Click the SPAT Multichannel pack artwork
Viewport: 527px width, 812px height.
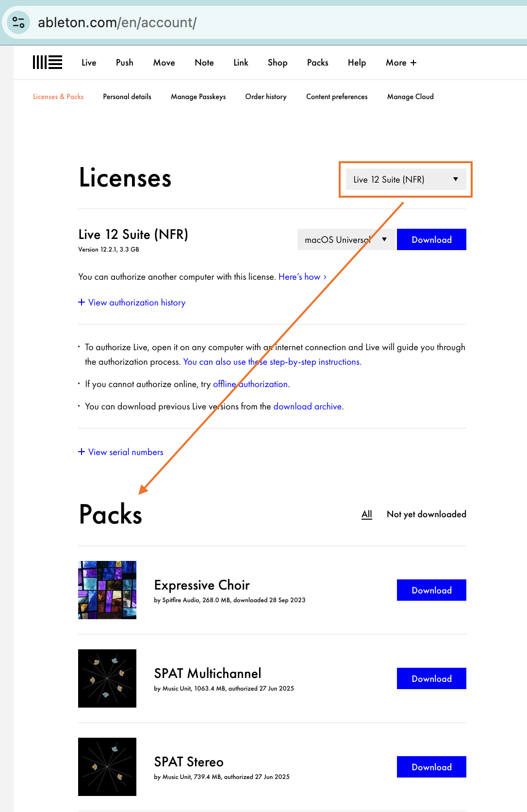point(107,678)
